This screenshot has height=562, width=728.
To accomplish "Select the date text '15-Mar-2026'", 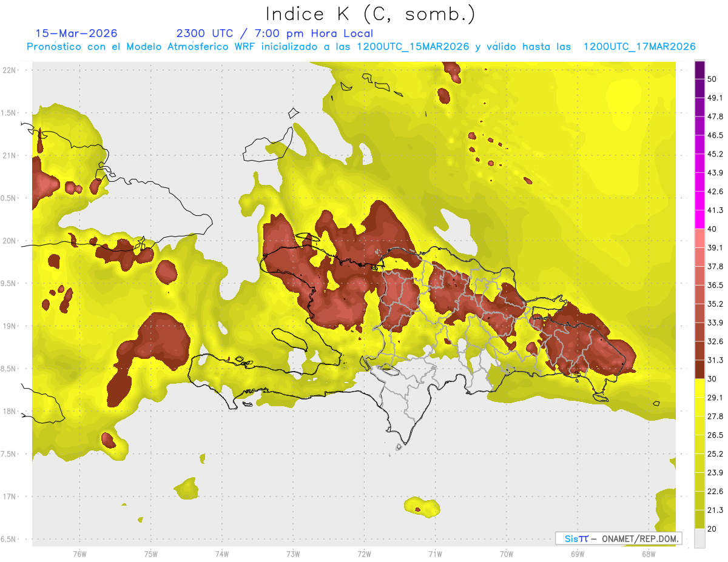I will coord(77,33).
